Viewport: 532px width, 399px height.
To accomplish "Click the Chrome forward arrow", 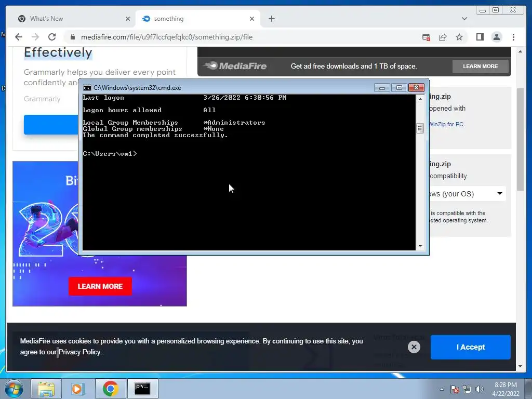I will tap(35, 37).
